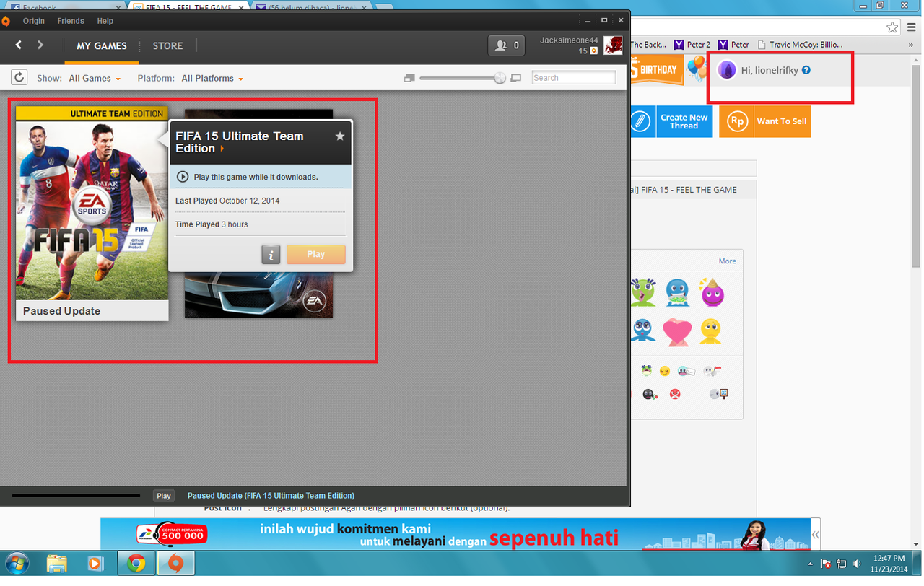Open the Friends menu
This screenshot has height=586, width=924.
click(x=71, y=21)
